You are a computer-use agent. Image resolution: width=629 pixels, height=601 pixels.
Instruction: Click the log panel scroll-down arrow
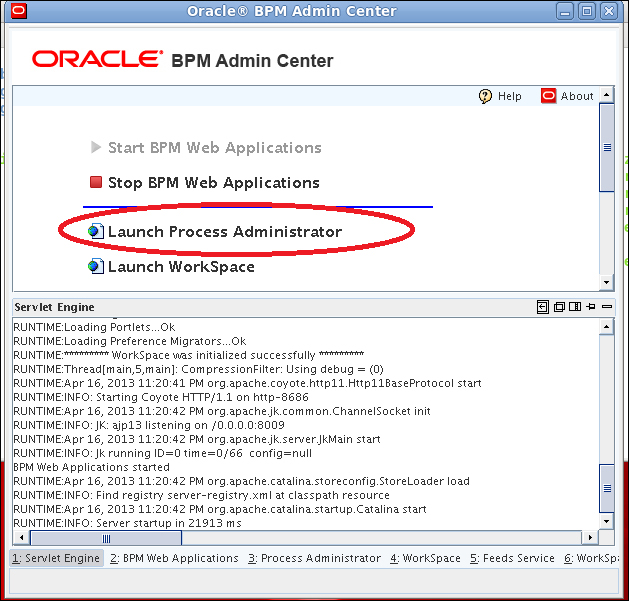coord(607,522)
